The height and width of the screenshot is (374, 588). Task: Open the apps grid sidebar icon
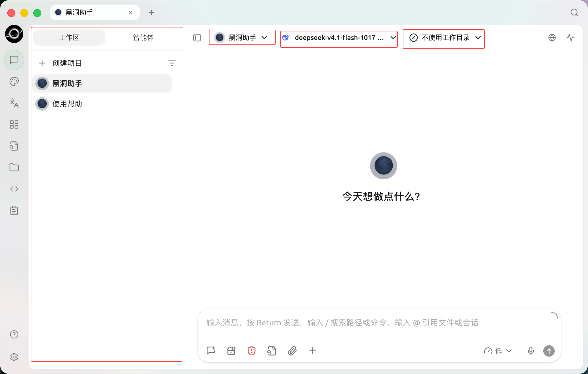tap(14, 124)
